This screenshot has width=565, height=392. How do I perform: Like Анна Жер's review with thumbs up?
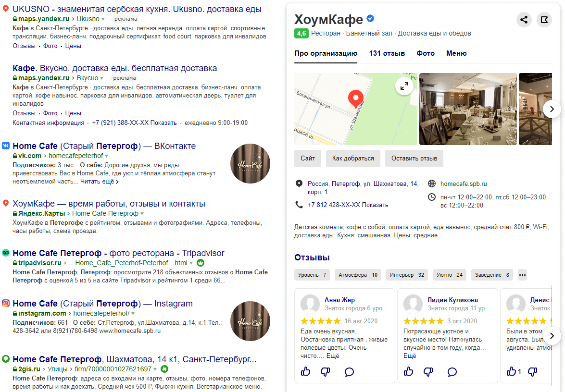coord(305,371)
